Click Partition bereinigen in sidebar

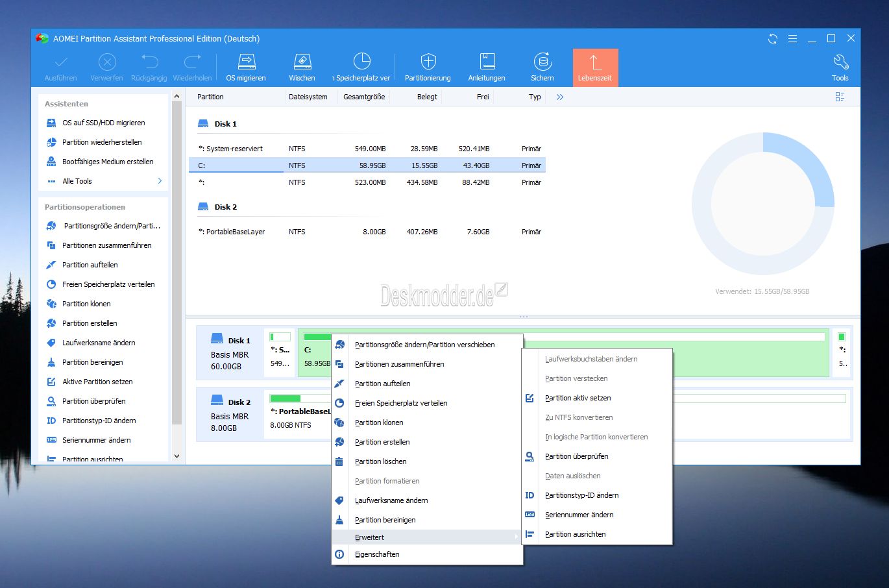point(92,362)
